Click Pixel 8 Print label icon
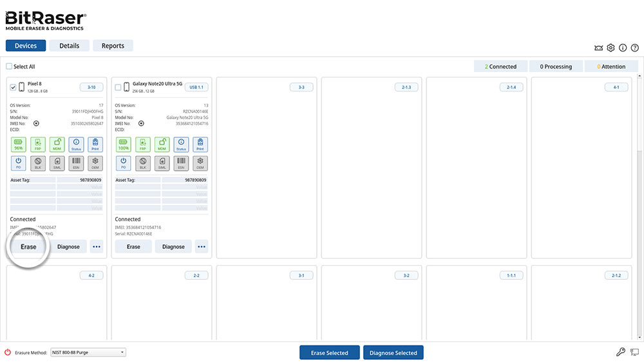This screenshot has height=363, width=644. pos(95,144)
